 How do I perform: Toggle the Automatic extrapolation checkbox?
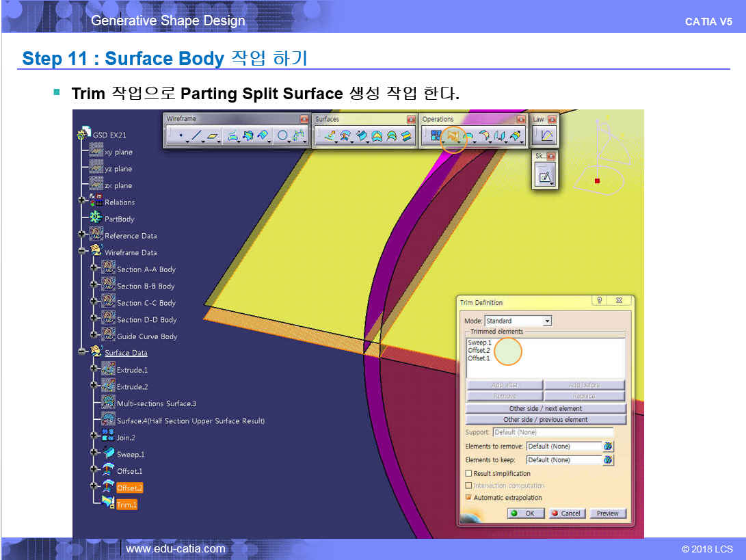click(x=468, y=498)
